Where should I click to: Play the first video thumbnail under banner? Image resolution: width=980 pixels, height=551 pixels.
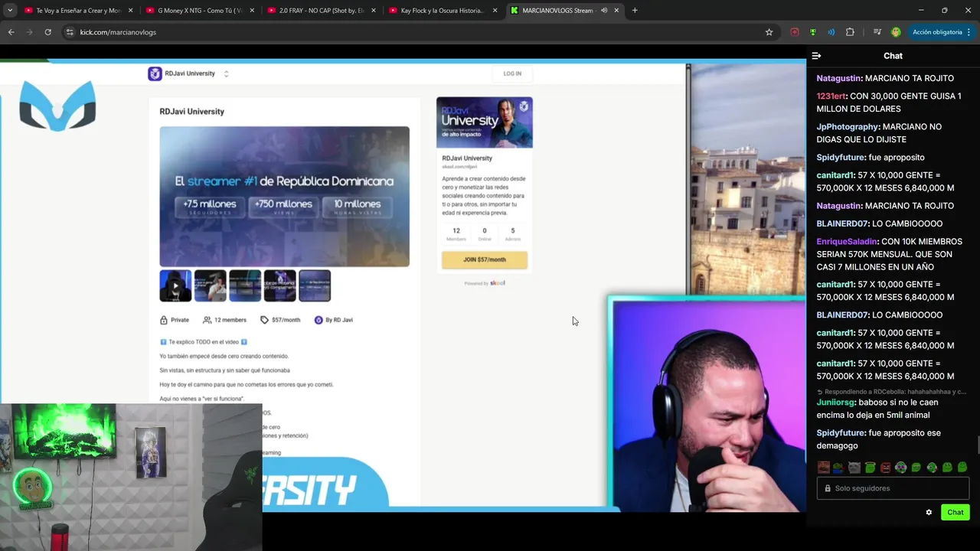tap(175, 286)
